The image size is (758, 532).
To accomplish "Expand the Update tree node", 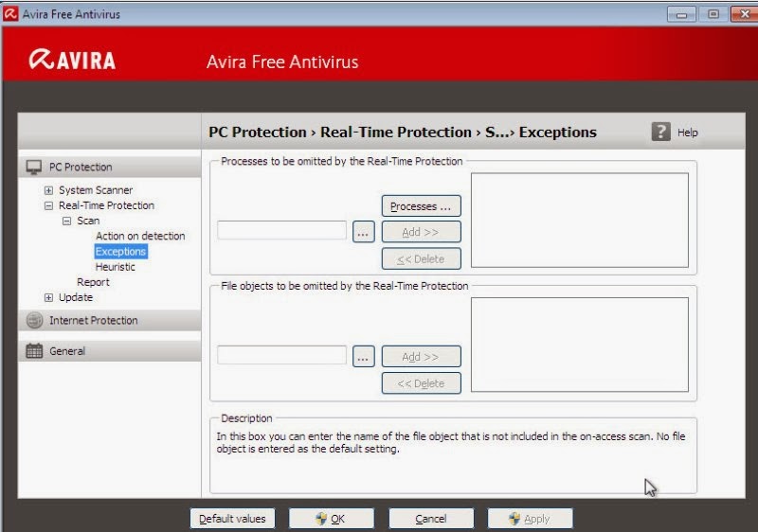I will click(49, 297).
